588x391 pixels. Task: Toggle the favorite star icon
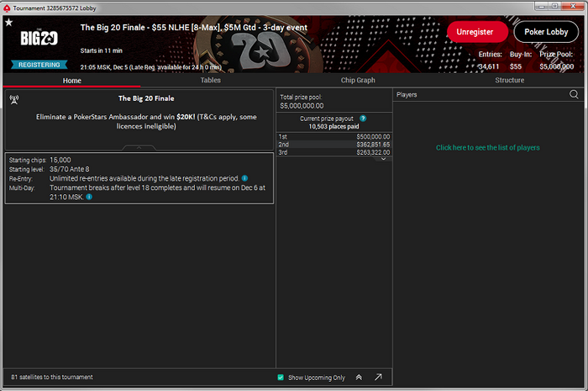(x=8, y=23)
